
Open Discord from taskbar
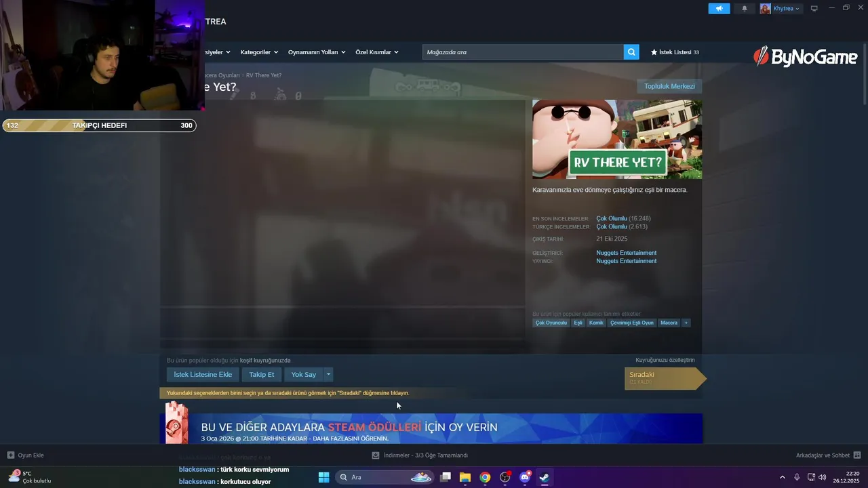pos(525,477)
